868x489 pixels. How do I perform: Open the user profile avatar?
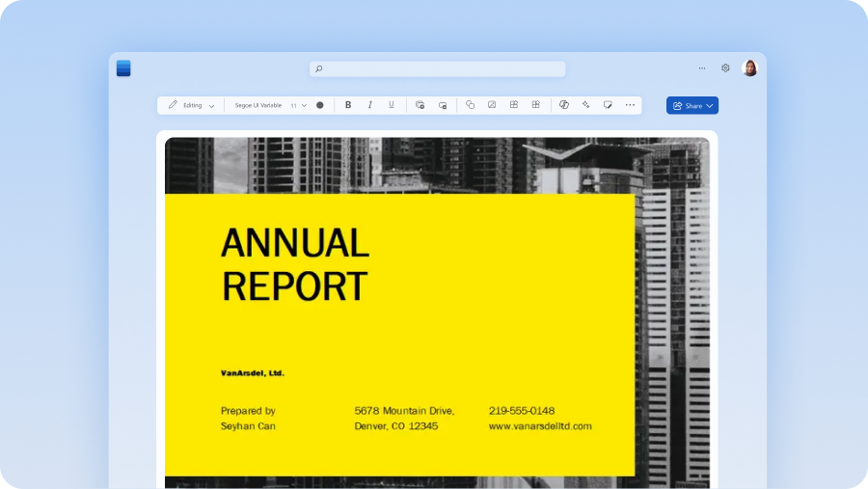[750, 68]
